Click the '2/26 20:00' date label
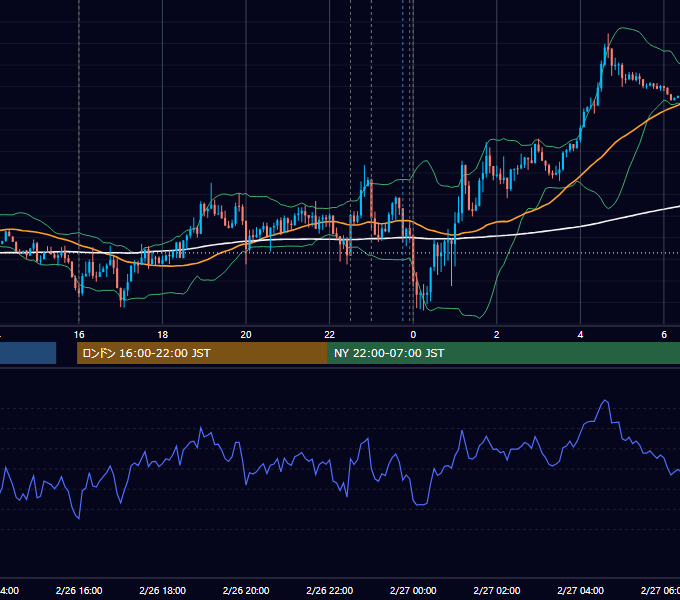This screenshot has height=600, width=680. pos(246,590)
